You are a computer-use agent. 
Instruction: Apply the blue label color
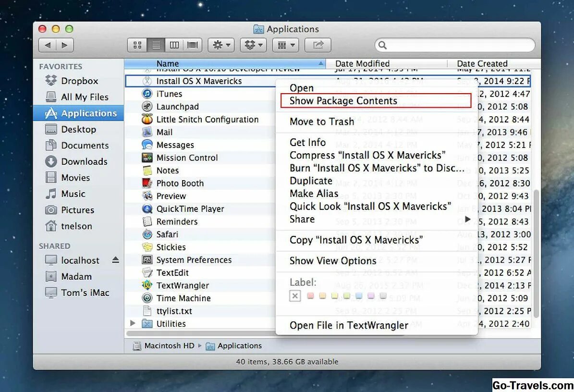[x=359, y=295]
